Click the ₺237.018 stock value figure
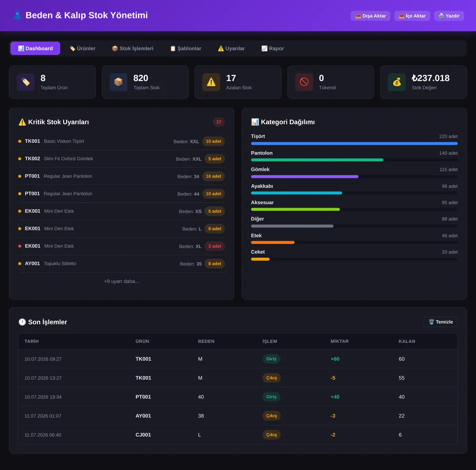This screenshot has width=476, height=470. [430, 78]
